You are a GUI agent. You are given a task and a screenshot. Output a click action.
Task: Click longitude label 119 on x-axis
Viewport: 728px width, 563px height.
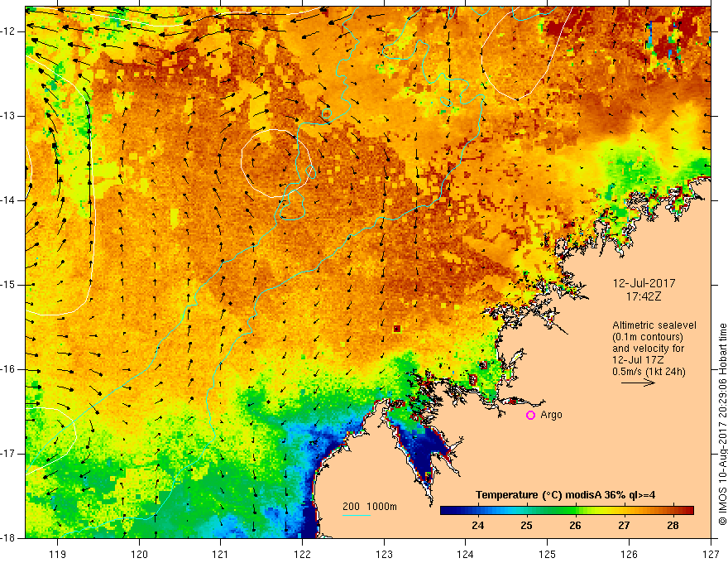click(58, 554)
